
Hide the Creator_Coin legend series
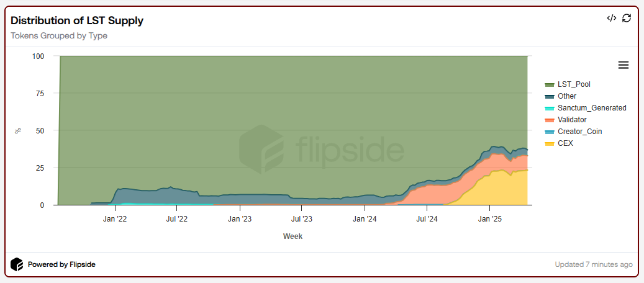click(x=579, y=132)
